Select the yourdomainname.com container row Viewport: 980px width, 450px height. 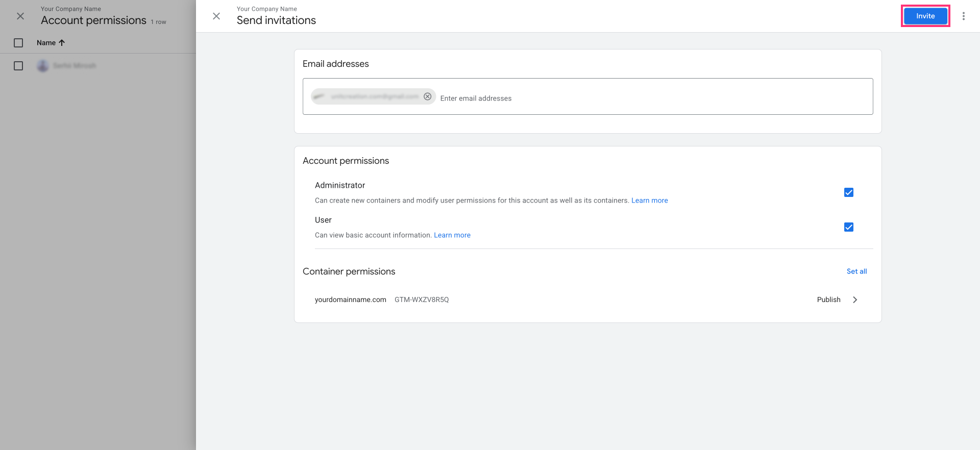[x=351, y=300]
